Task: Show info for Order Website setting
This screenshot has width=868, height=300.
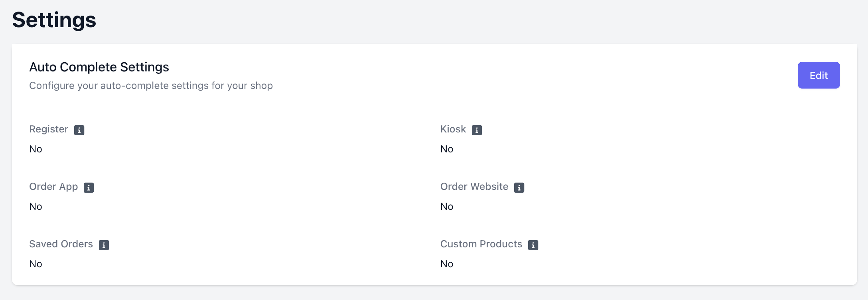Action: coord(519,187)
